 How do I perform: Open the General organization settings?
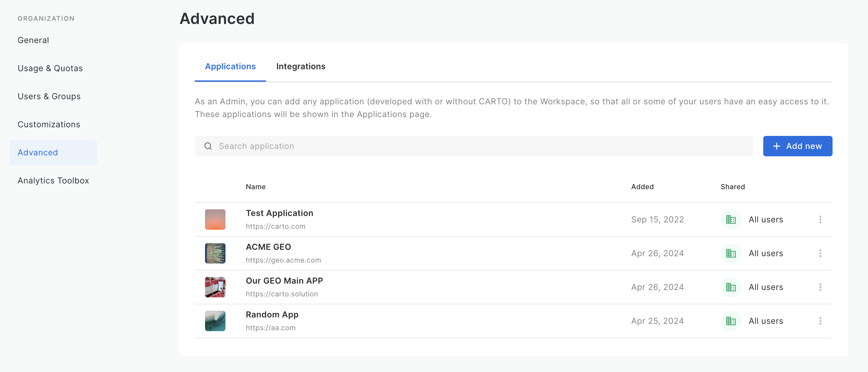pyautogui.click(x=33, y=41)
